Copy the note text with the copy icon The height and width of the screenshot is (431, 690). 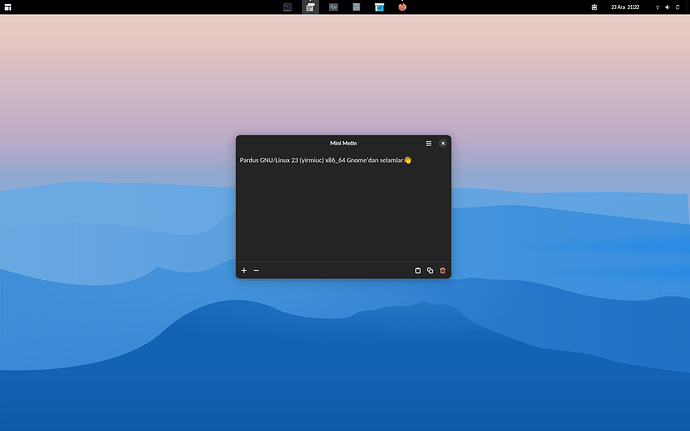tap(430, 270)
